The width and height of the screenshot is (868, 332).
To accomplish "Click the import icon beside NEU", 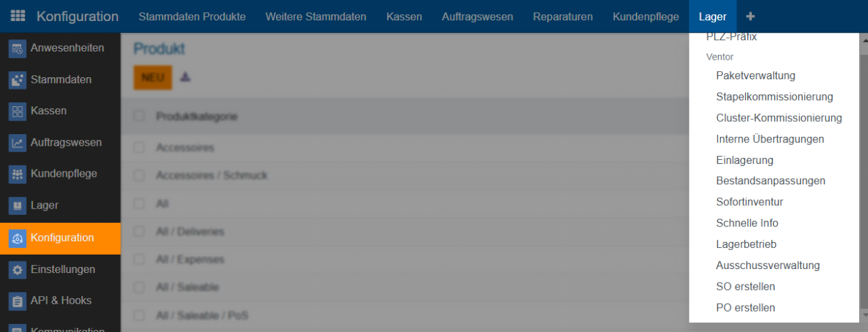I will pyautogui.click(x=185, y=77).
